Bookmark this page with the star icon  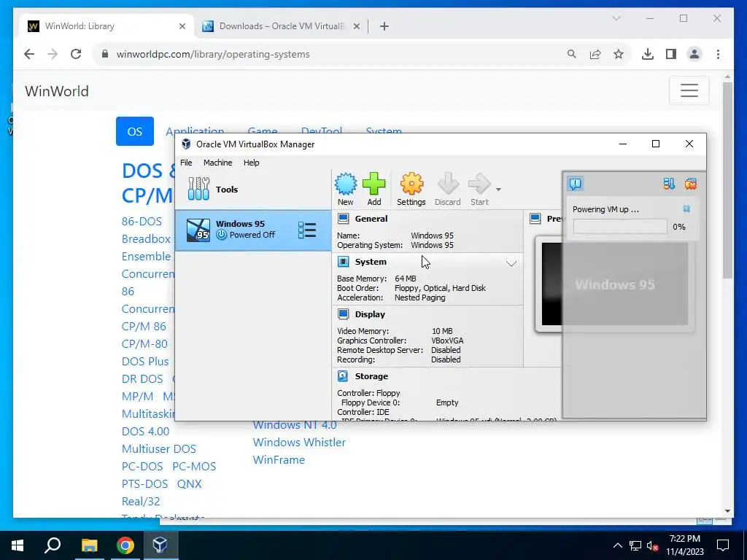(x=619, y=54)
